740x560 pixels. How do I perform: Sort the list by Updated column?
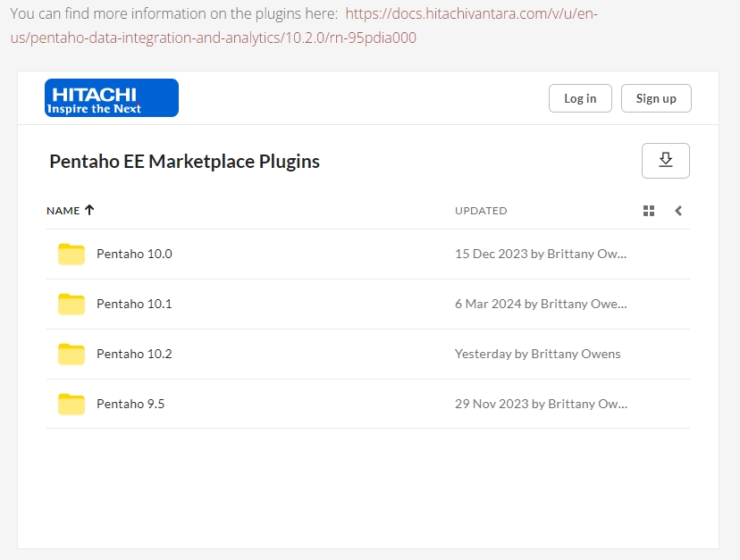pos(481,211)
